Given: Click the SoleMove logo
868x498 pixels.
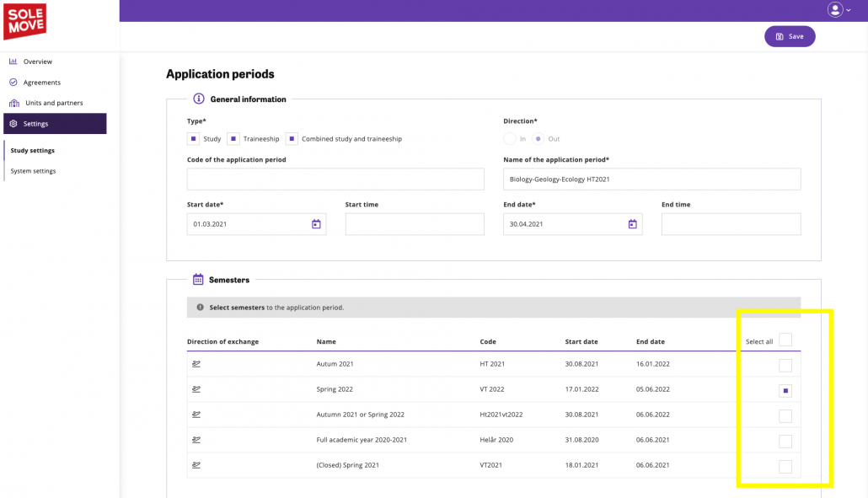Looking at the screenshot, I should point(24,20).
